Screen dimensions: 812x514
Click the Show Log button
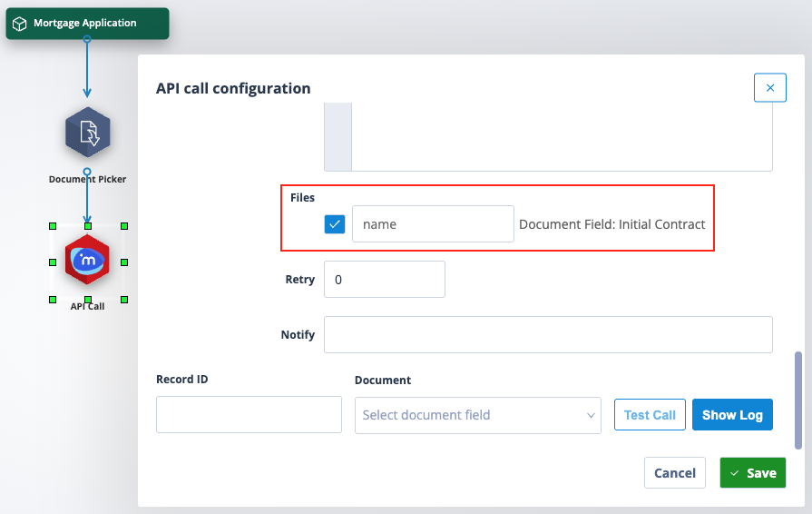[732, 414]
